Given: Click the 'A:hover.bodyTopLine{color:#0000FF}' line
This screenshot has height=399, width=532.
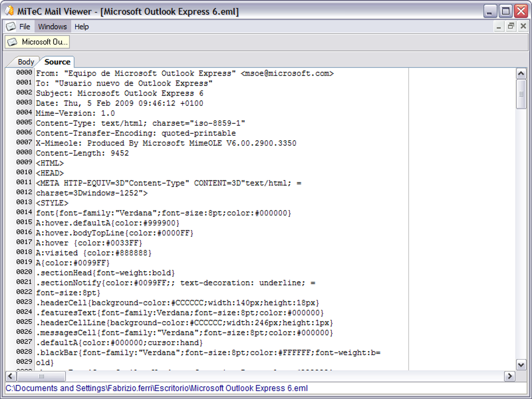Looking at the screenshot, I should [x=115, y=233].
